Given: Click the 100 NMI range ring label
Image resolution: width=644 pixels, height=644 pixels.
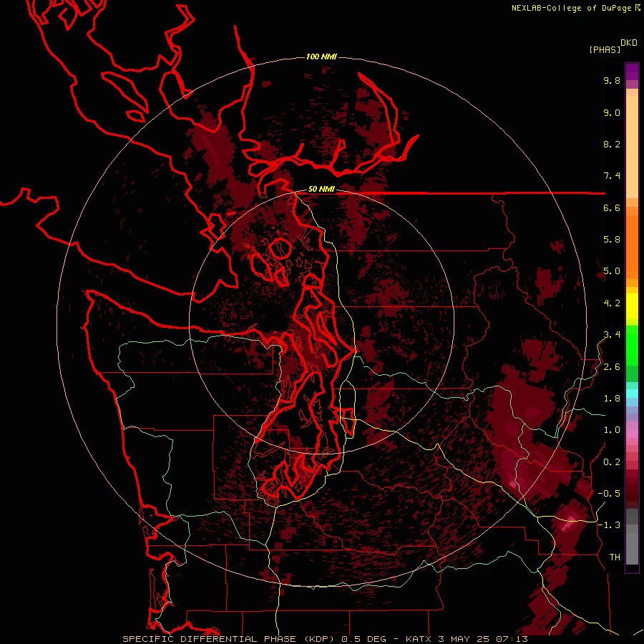Looking at the screenshot, I should (x=321, y=57).
